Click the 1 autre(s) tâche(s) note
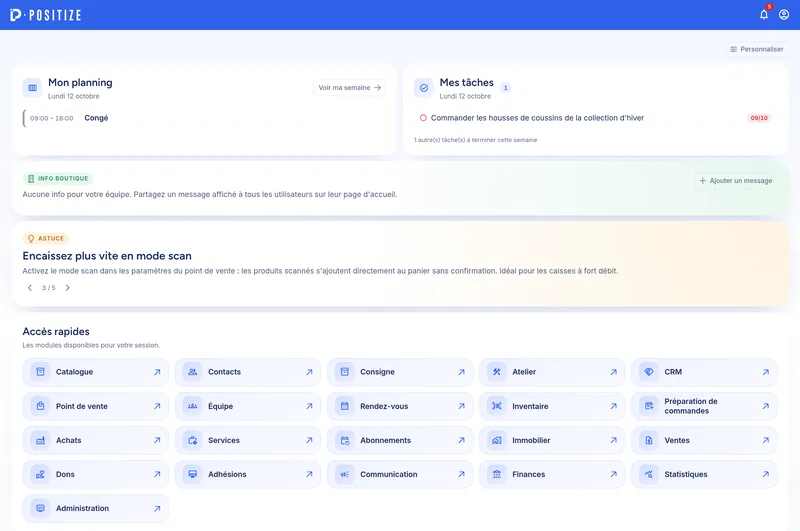800x531 pixels. (x=476, y=140)
